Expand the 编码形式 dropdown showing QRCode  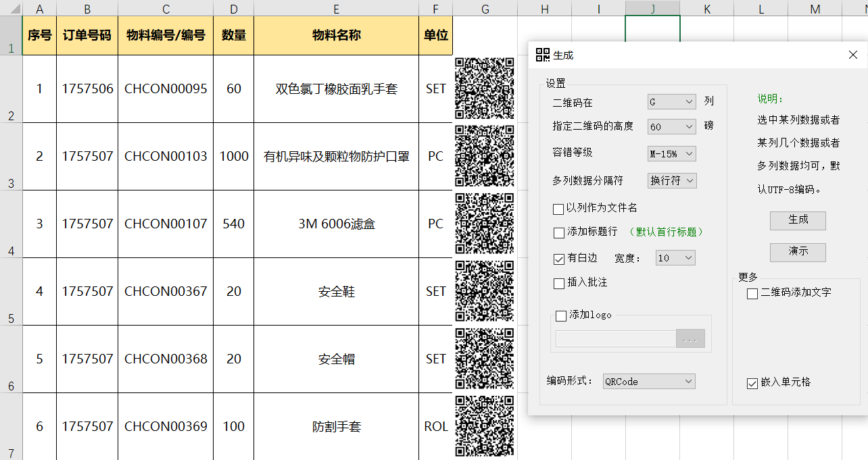[649, 382]
